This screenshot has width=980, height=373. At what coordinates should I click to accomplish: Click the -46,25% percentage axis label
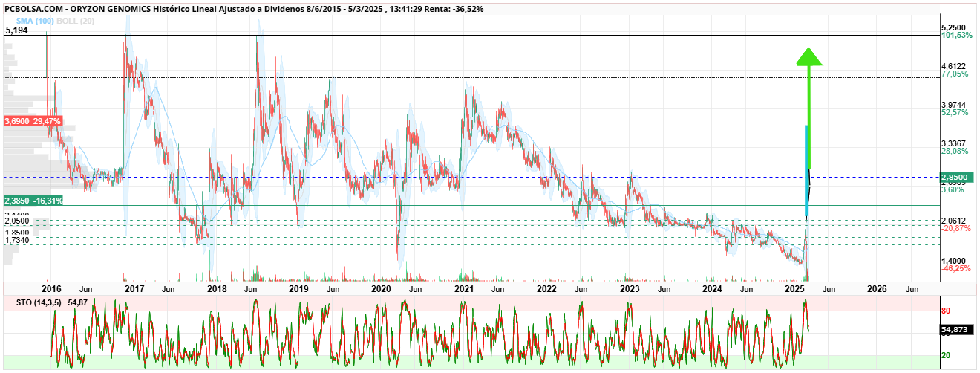pyautogui.click(x=955, y=269)
